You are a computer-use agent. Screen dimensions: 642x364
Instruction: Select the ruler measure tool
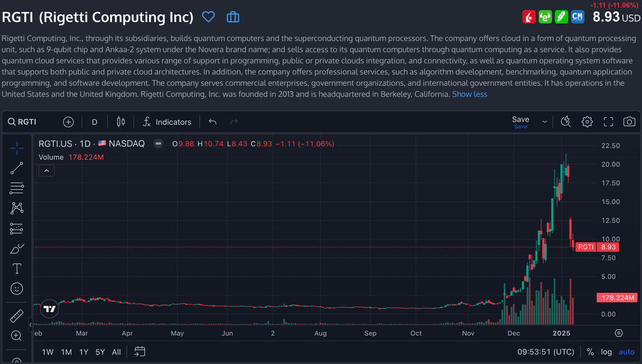17,316
